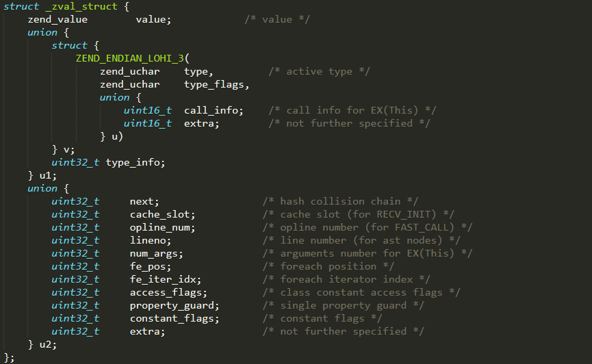592x364 pixels.
Task: Click the opline_num field name
Action: tap(160, 227)
